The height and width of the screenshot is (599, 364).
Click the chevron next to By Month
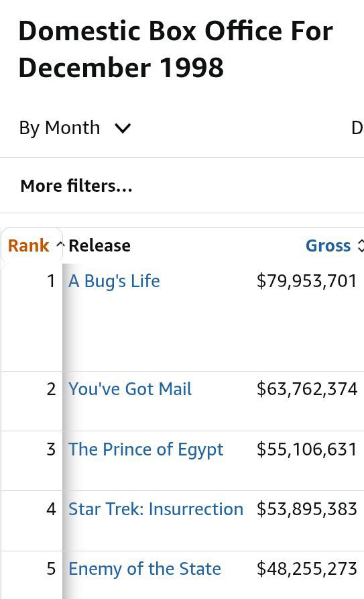[x=123, y=128]
